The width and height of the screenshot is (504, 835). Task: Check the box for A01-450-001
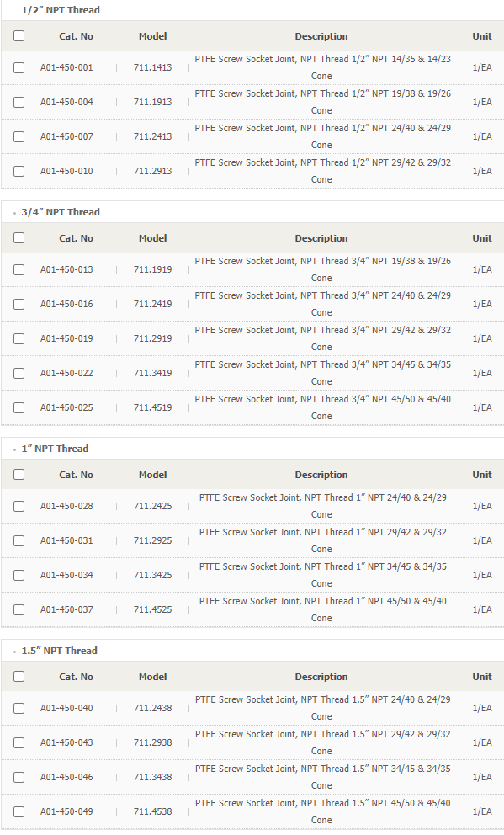point(19,67)
